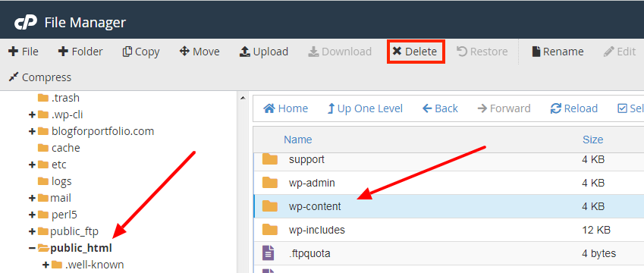This screenshot has width=644, height=273.
Task: Select the support folder name
Action: click(306, 159)
